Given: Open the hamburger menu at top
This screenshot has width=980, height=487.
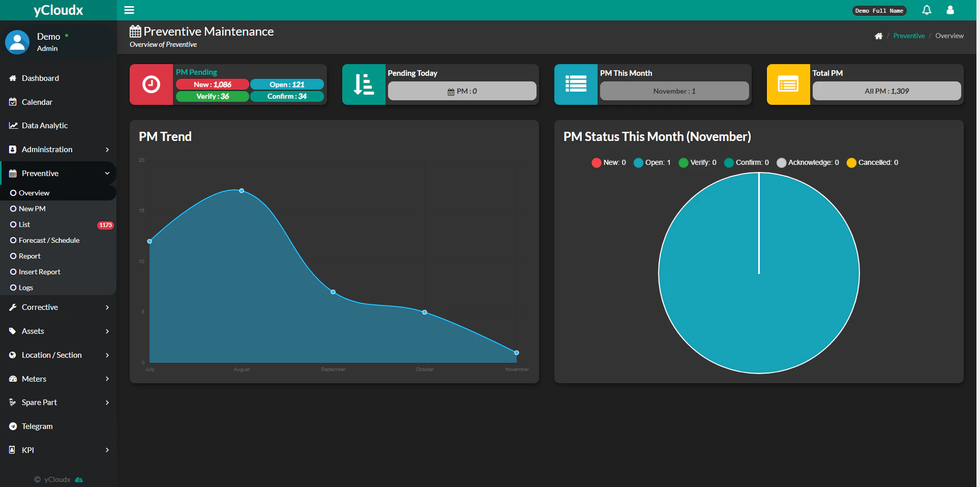Looking at the screenshot, I should click(129, 10).
